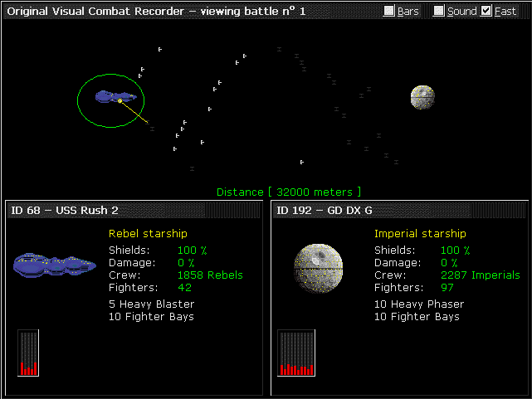Click the imperial Shields '100 %' value
The width and height of the screenshot is (532, 399).
click(456, 251)
